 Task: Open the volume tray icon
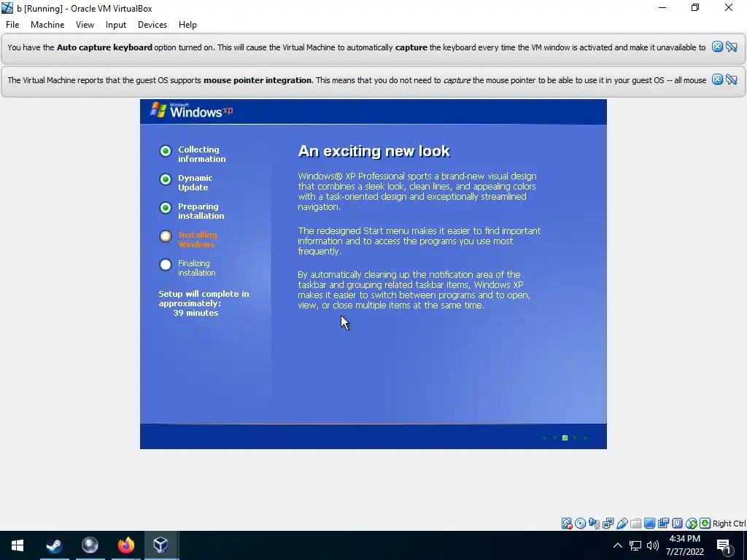[x=653, y=545]
